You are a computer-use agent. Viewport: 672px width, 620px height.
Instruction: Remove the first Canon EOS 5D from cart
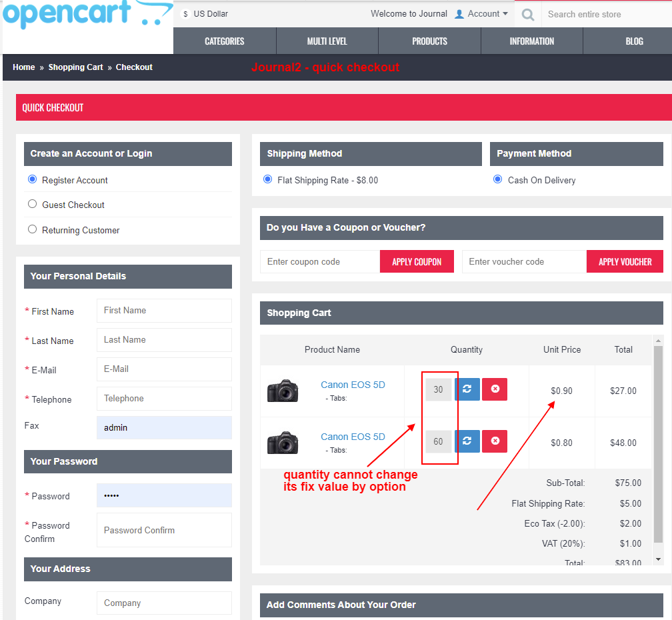coord(494,389)
